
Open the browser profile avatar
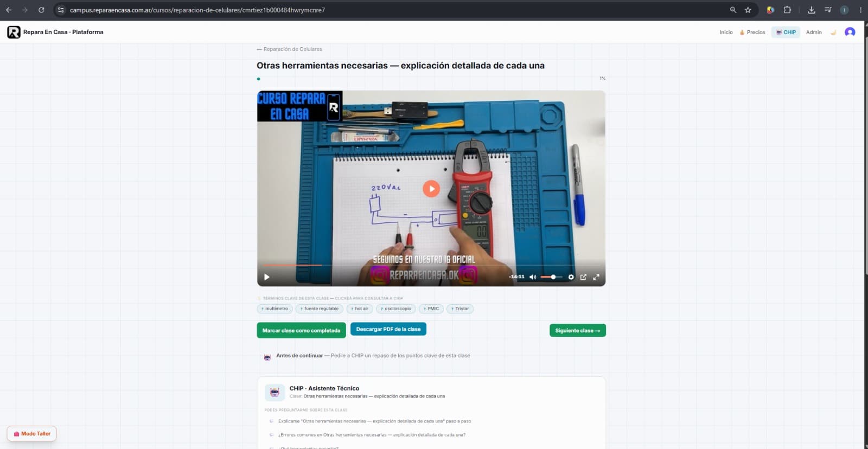844,10
